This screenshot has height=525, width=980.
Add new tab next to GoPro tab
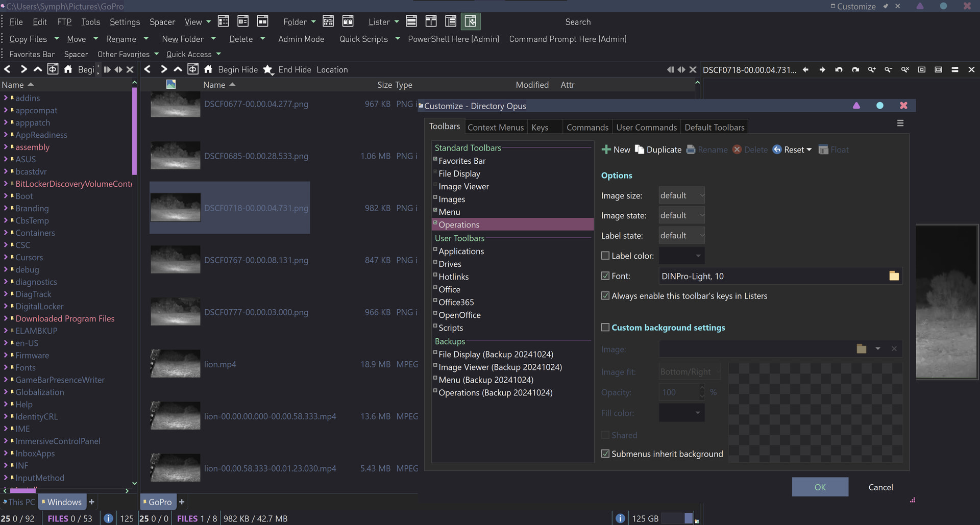tap(182, 502)
